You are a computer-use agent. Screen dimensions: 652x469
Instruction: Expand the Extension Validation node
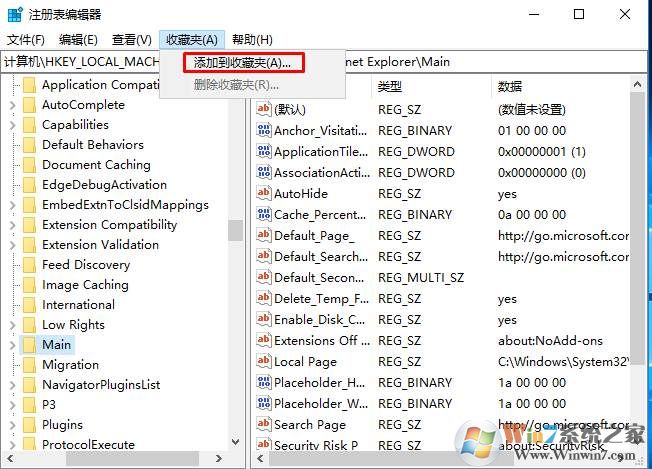12,245
